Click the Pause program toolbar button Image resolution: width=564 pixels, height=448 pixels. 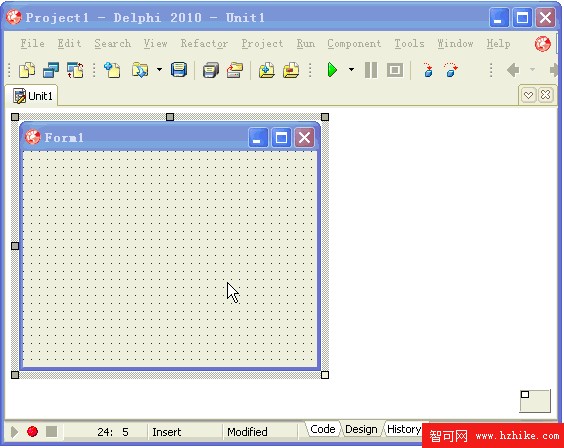pyautogui.click(x=371, y=70)
